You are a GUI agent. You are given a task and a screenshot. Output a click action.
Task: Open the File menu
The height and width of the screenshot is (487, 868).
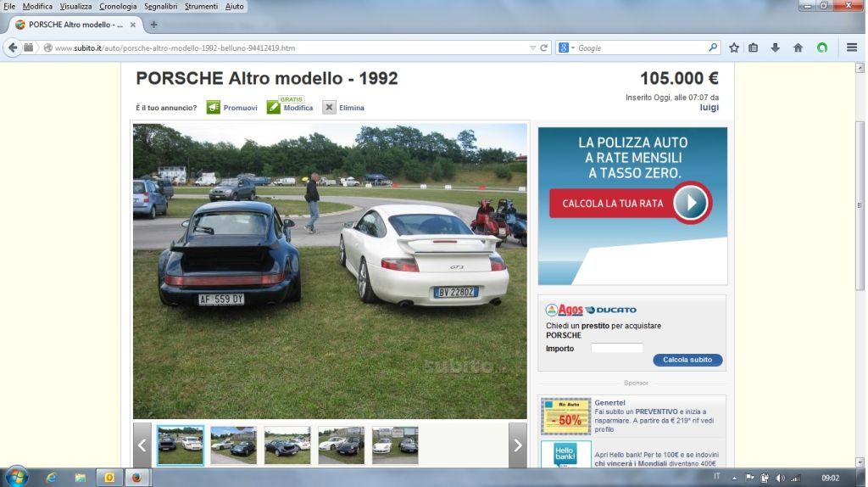coord(9,6)
